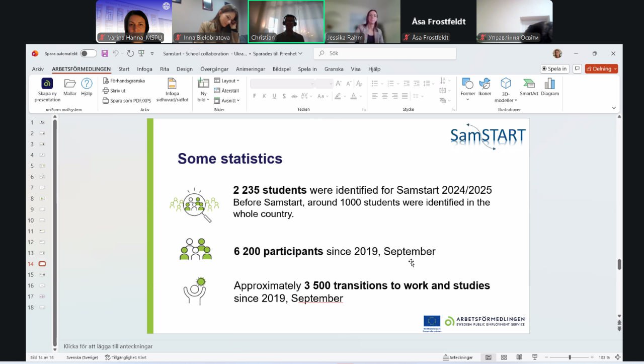Screen dimensions: 644x364
Task: Open the Mallar folder icon
Action: [70, 84]
